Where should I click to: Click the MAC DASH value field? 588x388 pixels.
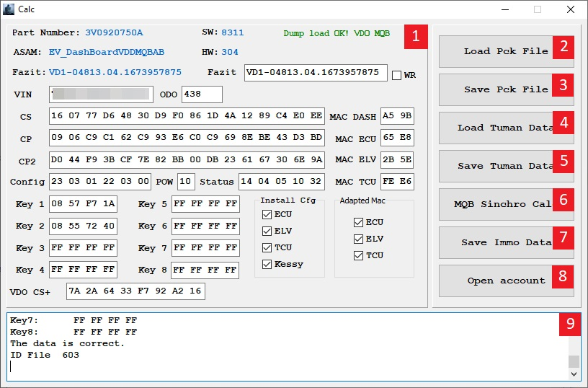point(397,116)
